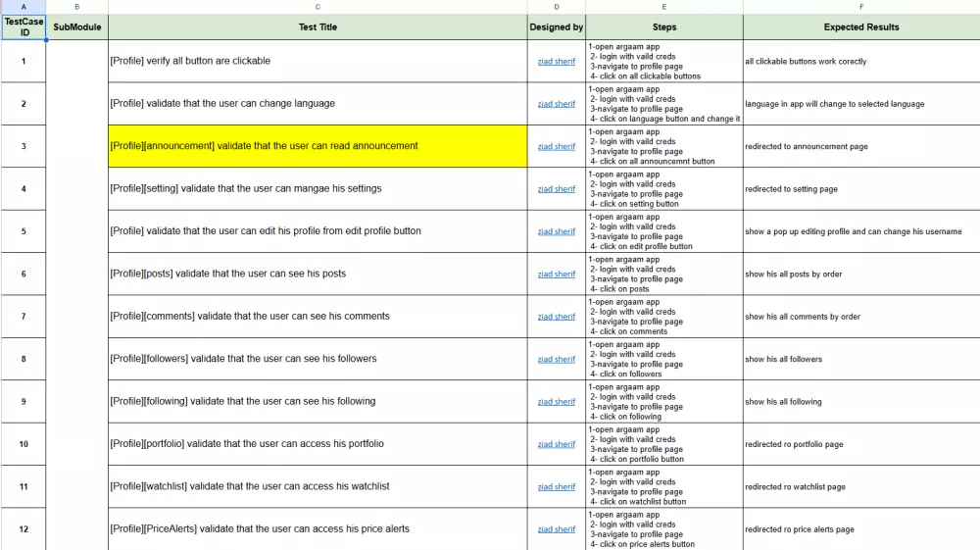Select steps cell ending 'click on posts'
This screenshot has height=550, width=980.
coord(664,274)
